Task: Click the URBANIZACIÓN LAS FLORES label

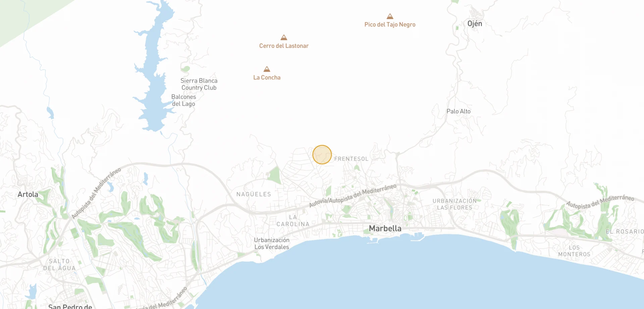Action: [x=454, y=204]
